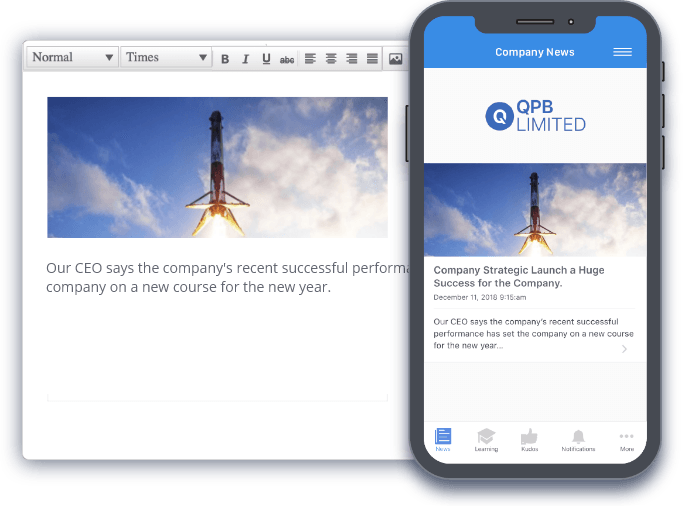The image size is (686, 506).
Task: Switch to the News tab
Action: tap(443, 440)
